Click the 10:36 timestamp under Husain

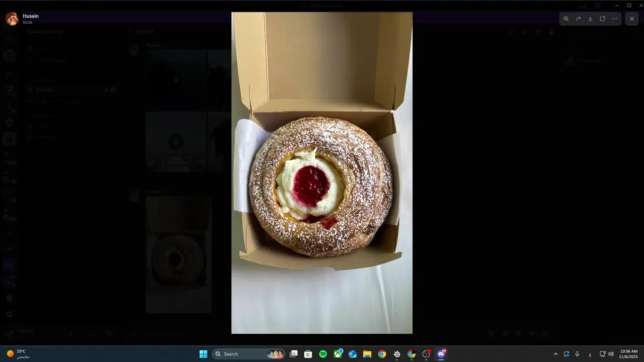27,23
